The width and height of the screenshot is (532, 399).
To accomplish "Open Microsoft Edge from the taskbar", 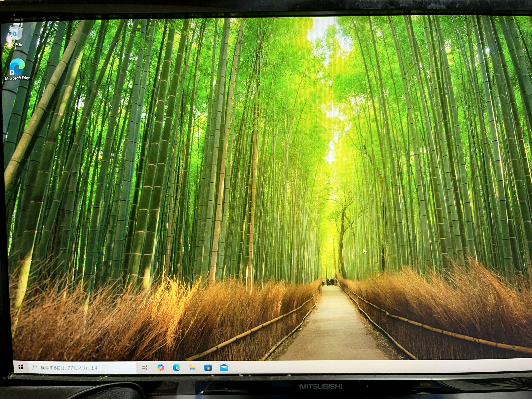I will click(176, 367).
